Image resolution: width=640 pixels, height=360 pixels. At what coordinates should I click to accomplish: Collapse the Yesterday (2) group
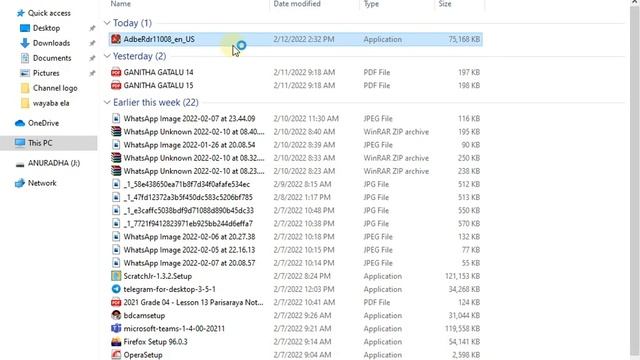(x=107, y=56)
